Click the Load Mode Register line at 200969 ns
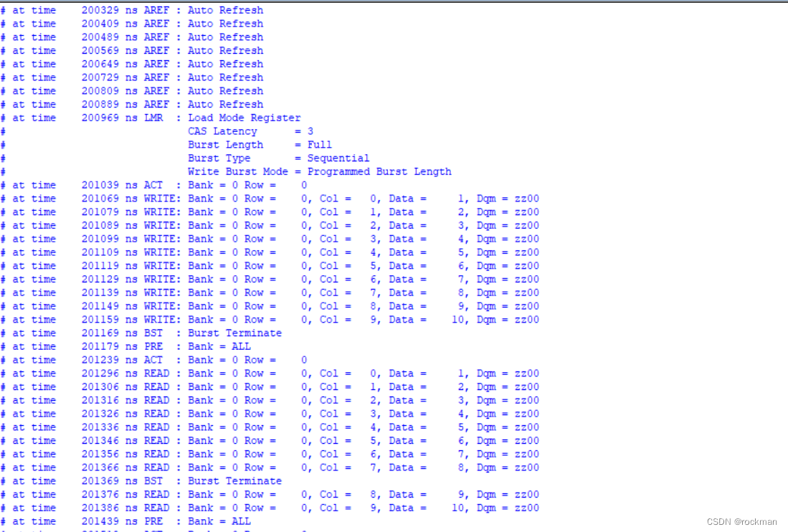The image size is (788, 532). [x=151, y=118]
